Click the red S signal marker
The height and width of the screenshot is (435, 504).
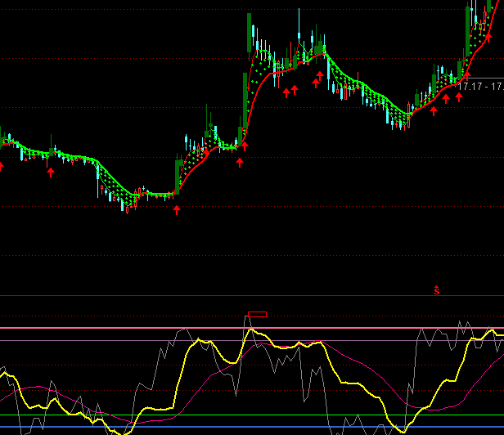click(437, 289)
